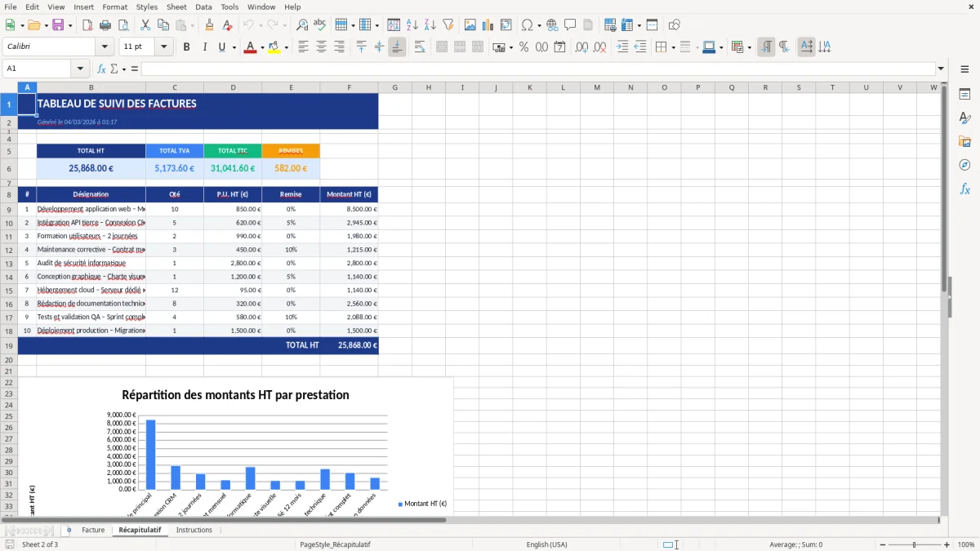The image size is (980, 551).
Task: Click the Freeze Rows and Columns icon
Action: (627, 25)
